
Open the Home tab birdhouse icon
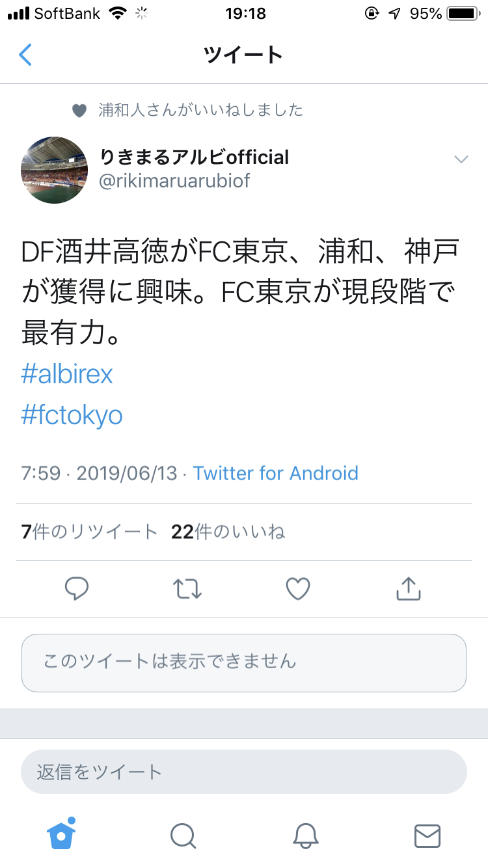[x=61, y=835]
